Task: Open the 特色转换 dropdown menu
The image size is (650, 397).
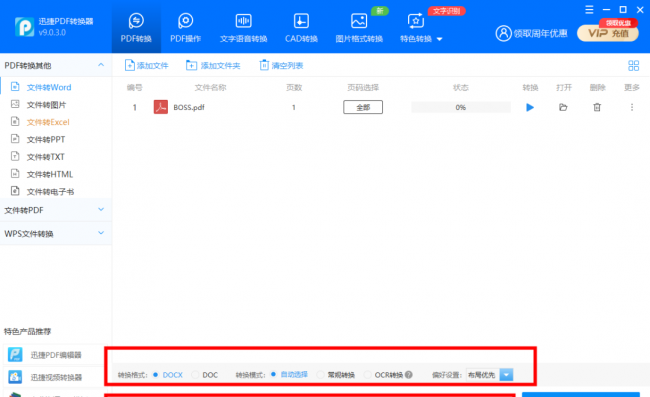Action: (421, 27)
